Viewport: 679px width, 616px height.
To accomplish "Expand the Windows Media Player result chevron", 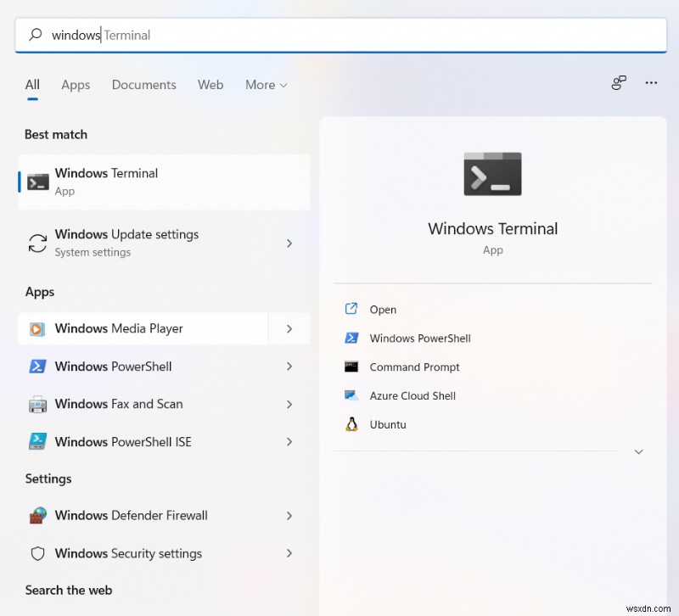I will pos(290,329).
